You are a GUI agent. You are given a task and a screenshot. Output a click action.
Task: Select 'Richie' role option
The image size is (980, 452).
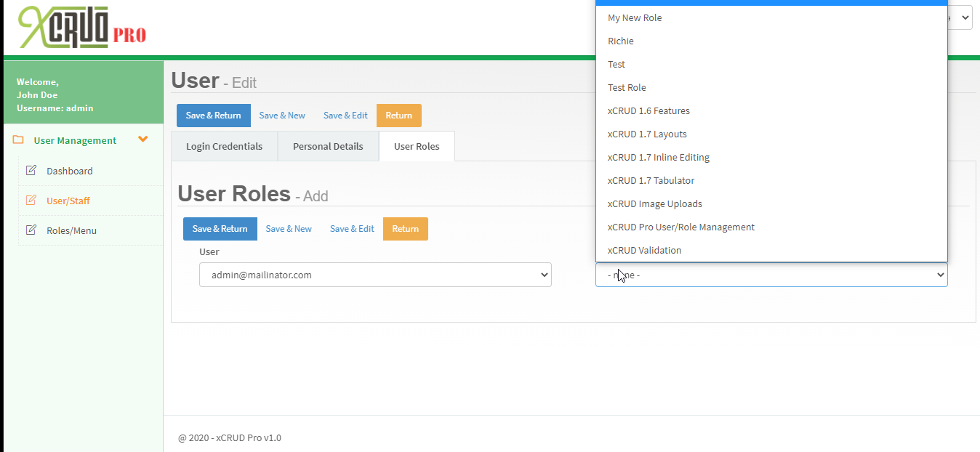click(x=771, y=41)
